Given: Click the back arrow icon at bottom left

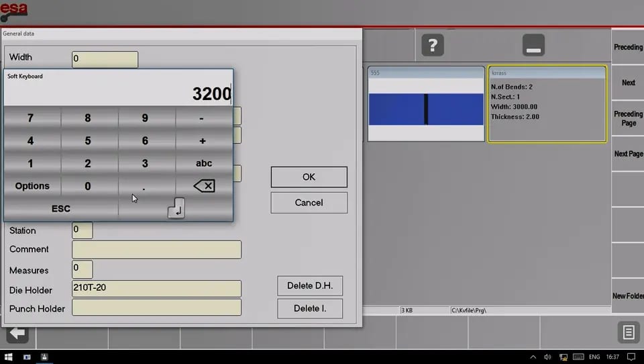Looking at the screenshot, I should [x=17, y=334].
